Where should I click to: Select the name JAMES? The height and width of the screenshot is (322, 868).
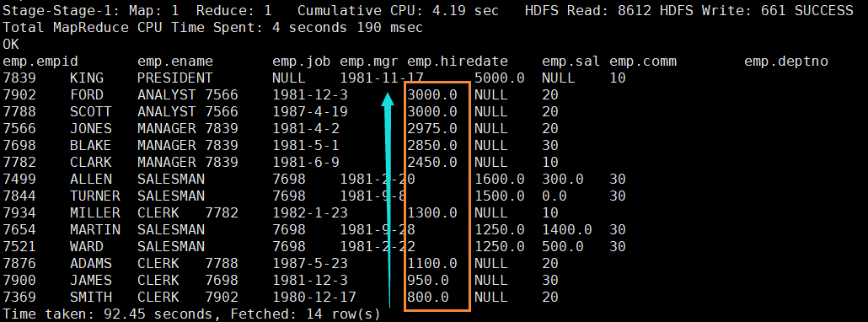pos(91,281)
